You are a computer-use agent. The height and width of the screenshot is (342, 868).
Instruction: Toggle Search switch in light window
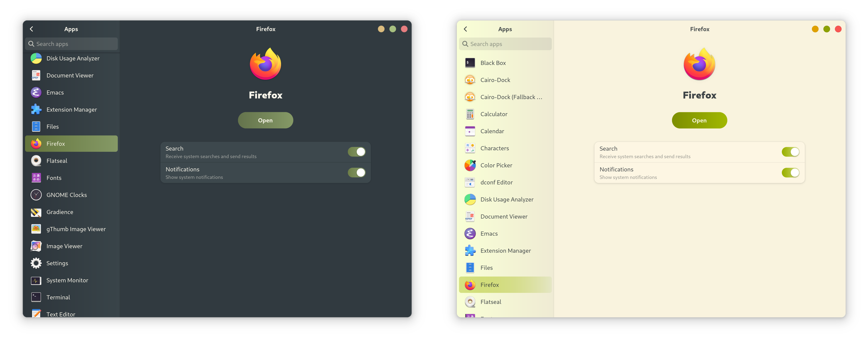click(790, 152)
